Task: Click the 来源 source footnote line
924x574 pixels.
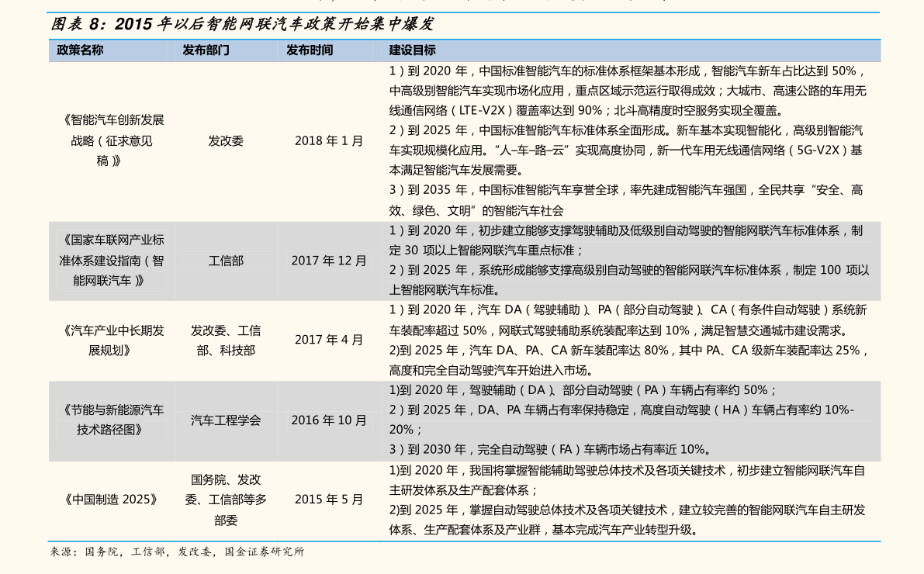Action: (177, 552)
